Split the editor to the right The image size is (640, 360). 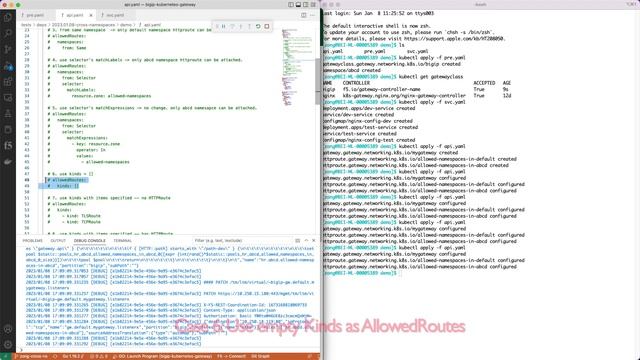[303, 15]
